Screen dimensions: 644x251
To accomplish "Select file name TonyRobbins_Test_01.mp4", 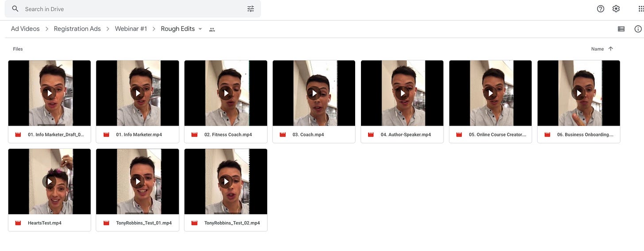I will 144,223.
